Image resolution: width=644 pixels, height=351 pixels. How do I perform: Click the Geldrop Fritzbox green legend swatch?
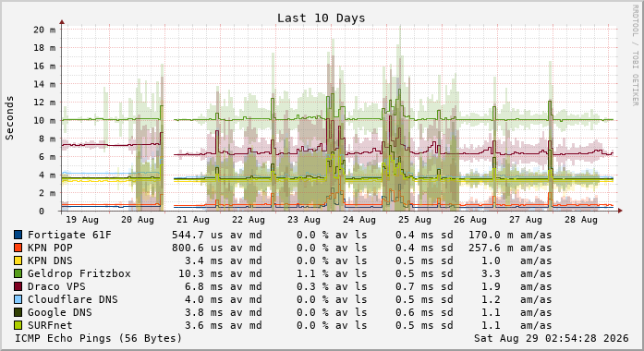[x=18, y=273]
